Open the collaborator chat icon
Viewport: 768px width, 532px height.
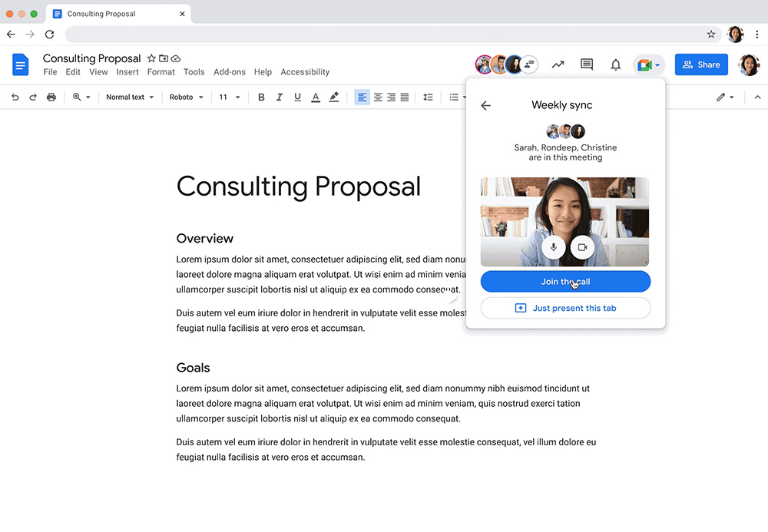point(529,64)
